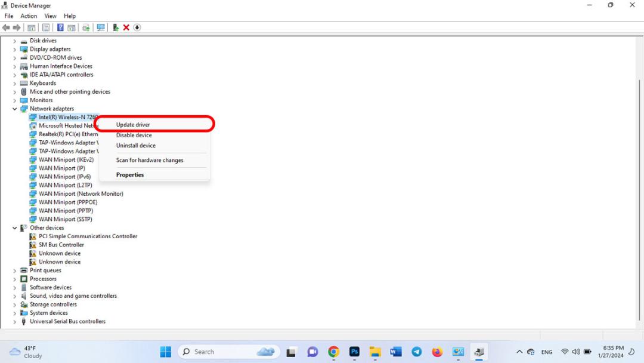The height and width of the screenshot is (363, 644).
Task: Open the purple chat app on the taskbar
Action: (x=312, y=352)
